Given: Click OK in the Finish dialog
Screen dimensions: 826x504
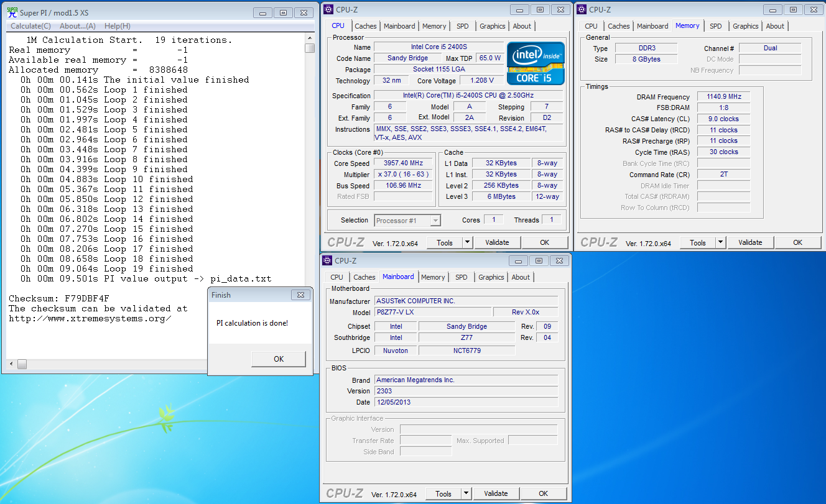Looking at the screenshot, I should [x=279, y=359].
